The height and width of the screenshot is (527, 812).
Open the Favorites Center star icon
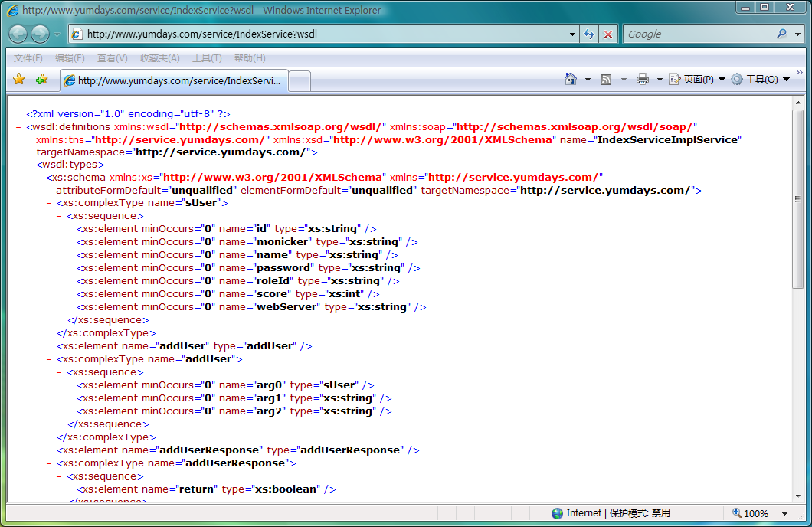[19, 79]
